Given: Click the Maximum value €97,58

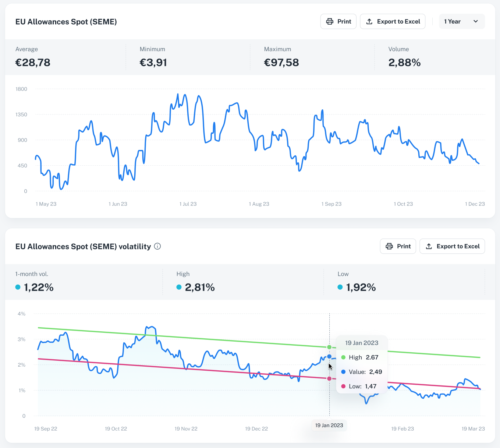Looking at the screenshot, I should click(281, 63).
